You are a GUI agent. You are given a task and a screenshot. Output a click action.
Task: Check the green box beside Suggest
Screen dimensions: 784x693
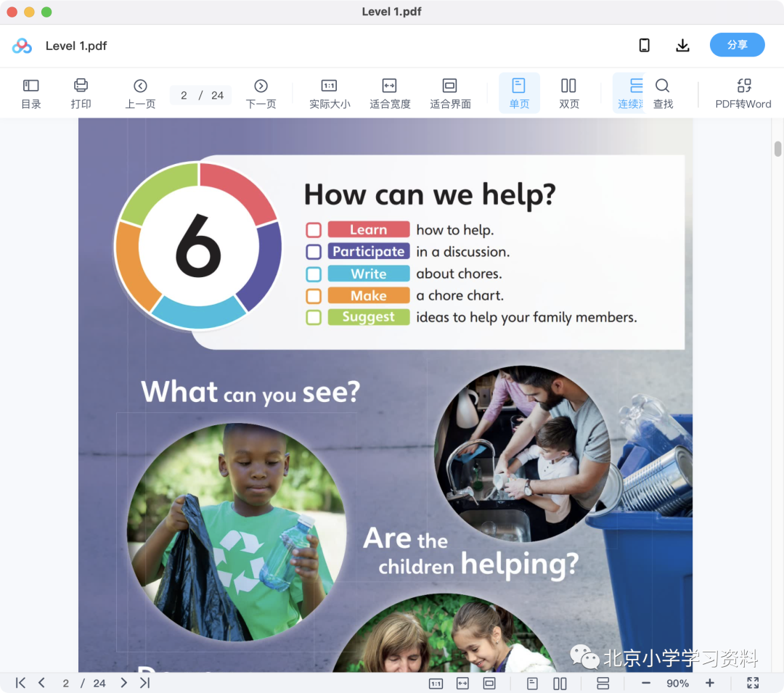click(x=314, y=317)
